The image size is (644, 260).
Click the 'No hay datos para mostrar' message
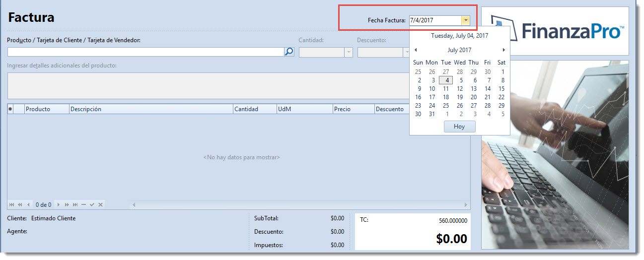click(x=242, y=157)
